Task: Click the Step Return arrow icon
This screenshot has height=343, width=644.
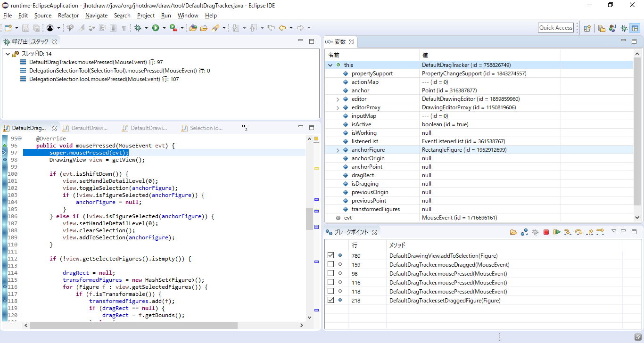Action: 589,232
